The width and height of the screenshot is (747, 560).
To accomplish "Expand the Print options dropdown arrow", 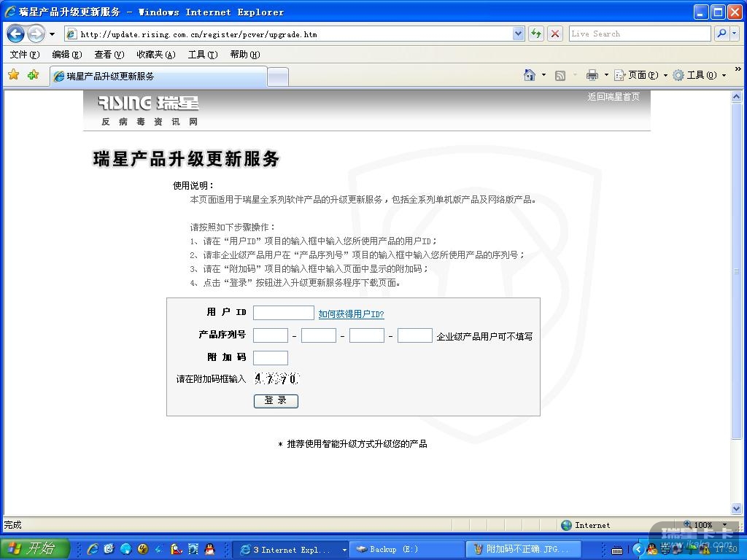I will click(606, 75).
